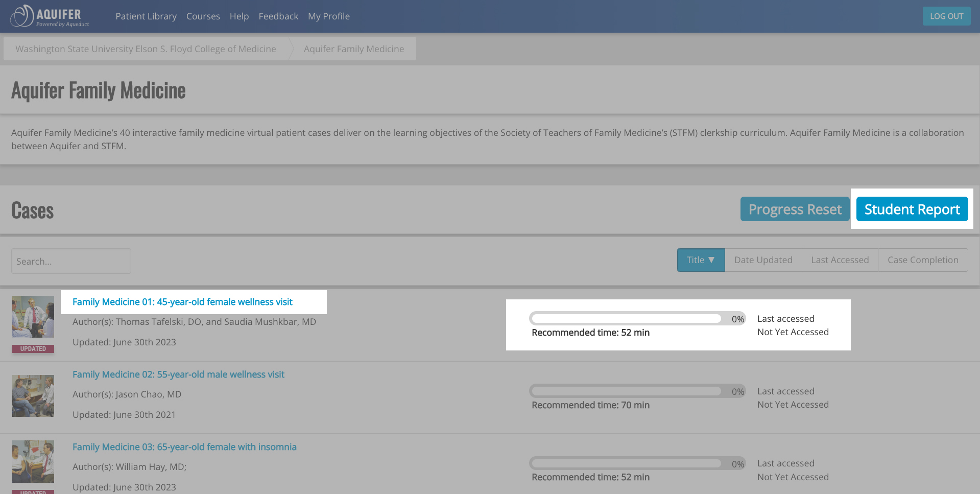
Task: Click the LOG OUT button
Action: tap(946, 16)
